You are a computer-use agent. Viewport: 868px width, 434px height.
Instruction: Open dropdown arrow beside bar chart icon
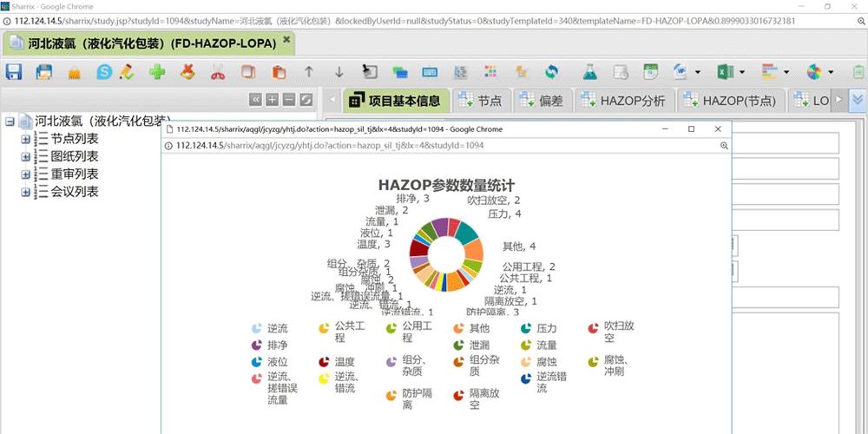[x=786, y=73]
